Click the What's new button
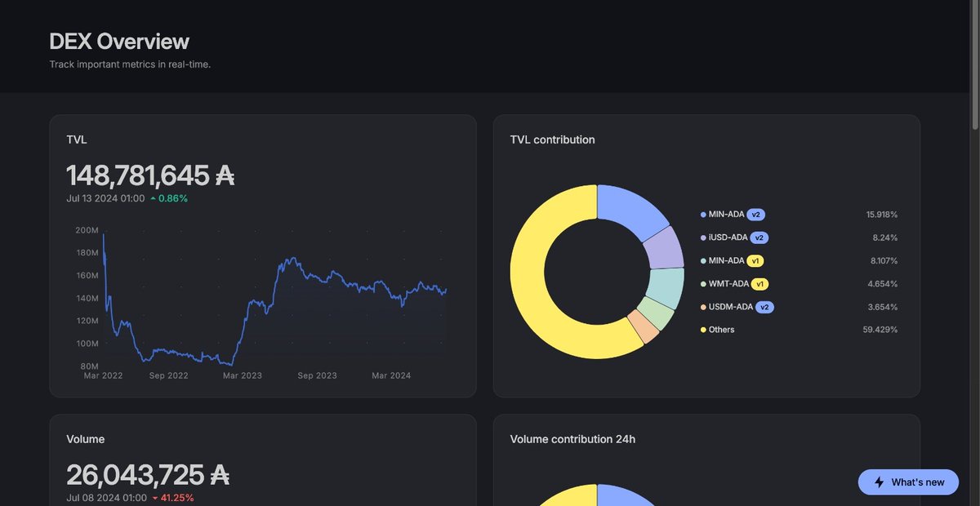 tap(909, 482)
